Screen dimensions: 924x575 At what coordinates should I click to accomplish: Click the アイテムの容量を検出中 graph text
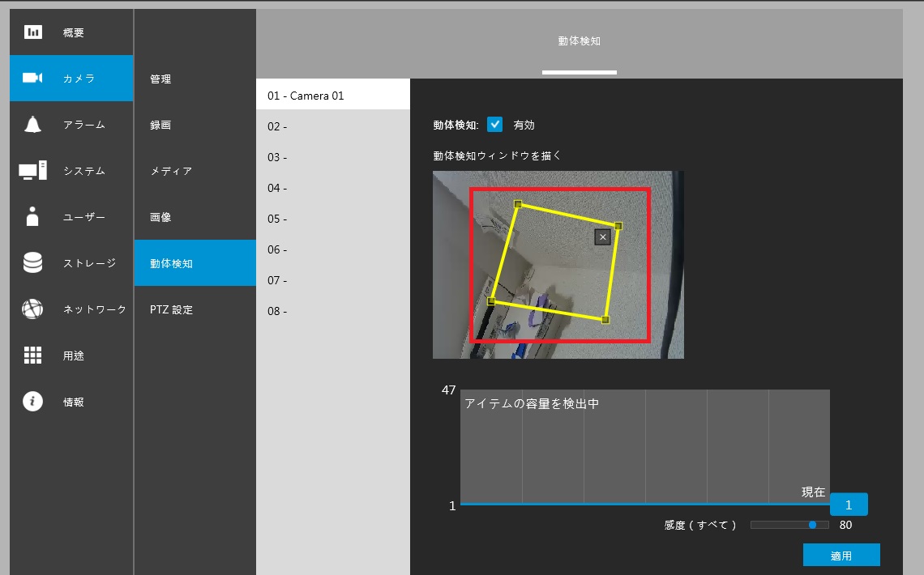(x=533, y=404)
